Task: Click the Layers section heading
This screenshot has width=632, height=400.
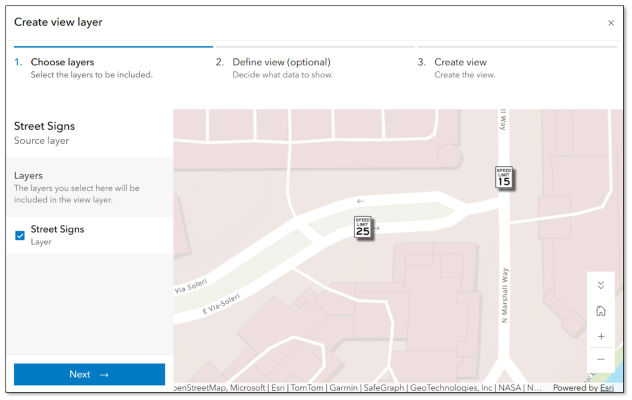Action: [28, 176]
